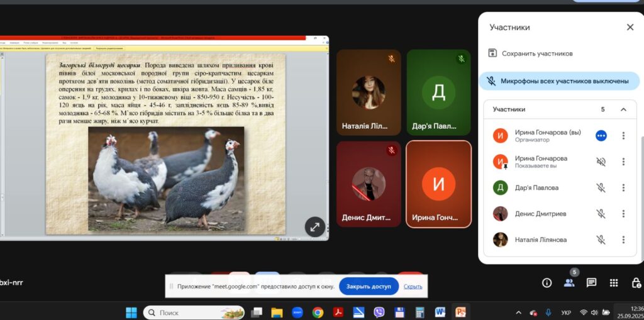Image resolution: width=644 pixels, height=320 pixels.
Task: Open more options for Дар'я Павлова
Action: pos(623,187)
